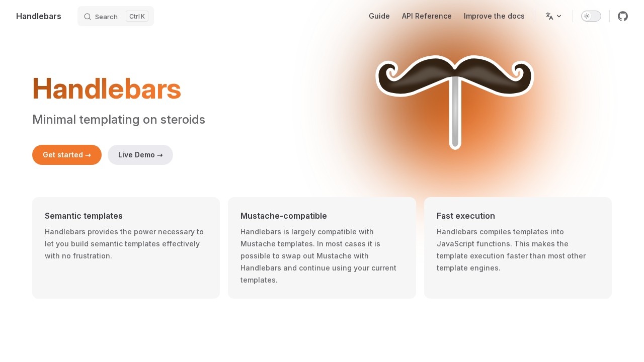Click the sun icon in the theme switch
This screenshot has width=644, height=362.
587,16
